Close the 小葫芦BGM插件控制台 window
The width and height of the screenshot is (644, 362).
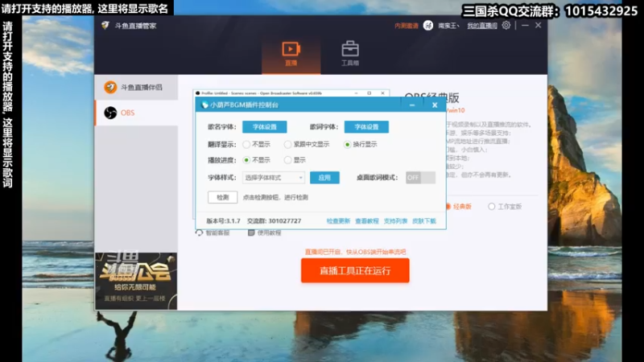[435, 105]
